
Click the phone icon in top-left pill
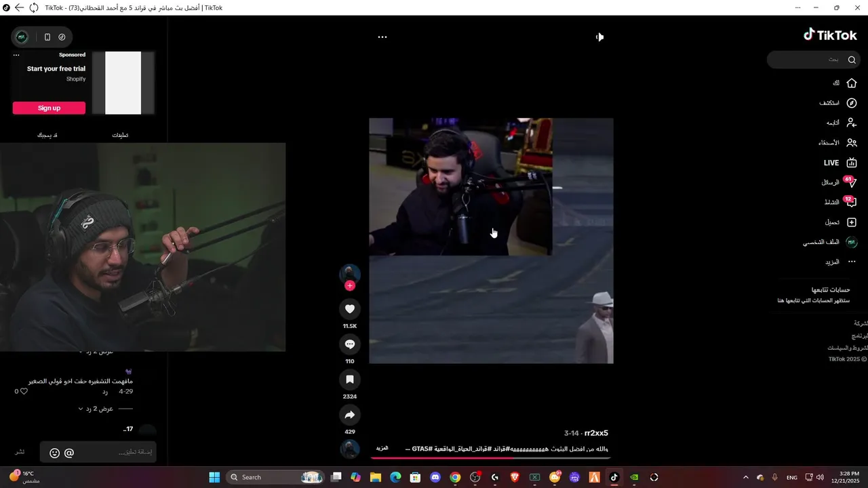tap(47, 37)
